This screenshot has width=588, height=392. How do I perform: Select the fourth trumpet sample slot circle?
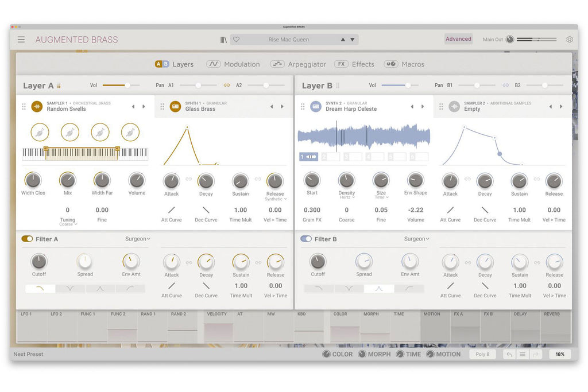click(x=130, y=132)
